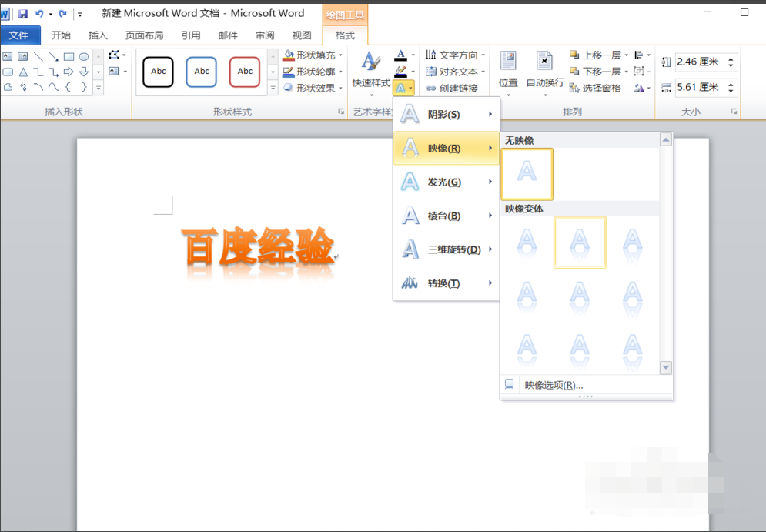Screen dimensions: 766x532
Task: Apply the red outline Abc shape style
Action: tap(245, 72)
